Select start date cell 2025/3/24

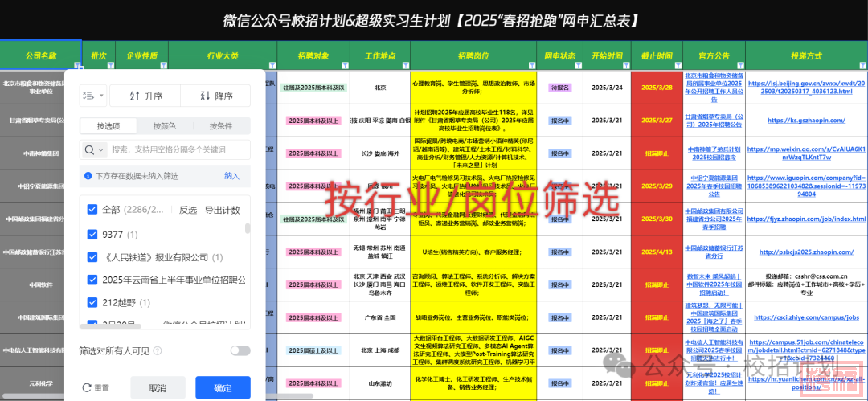click(608, 88)
